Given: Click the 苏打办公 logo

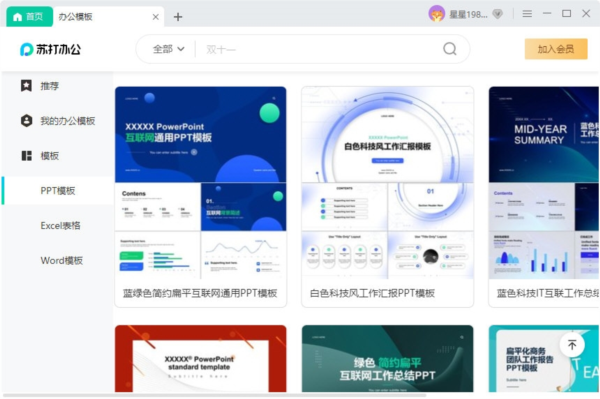Looking at the screenshot, I should click(x=51, y=49).
